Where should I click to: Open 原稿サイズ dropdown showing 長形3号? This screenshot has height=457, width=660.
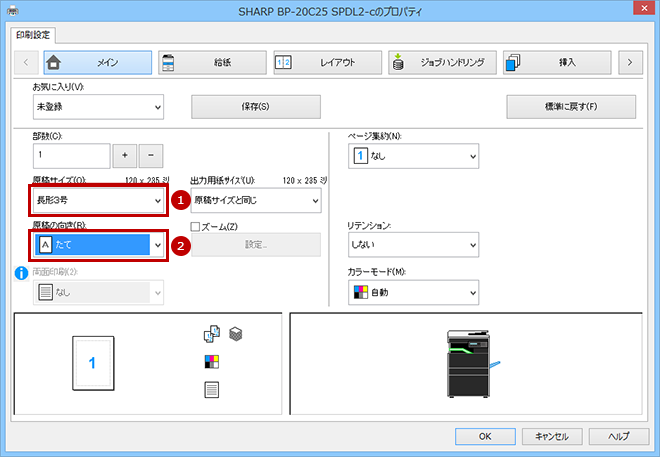click(x=98, y=200)
